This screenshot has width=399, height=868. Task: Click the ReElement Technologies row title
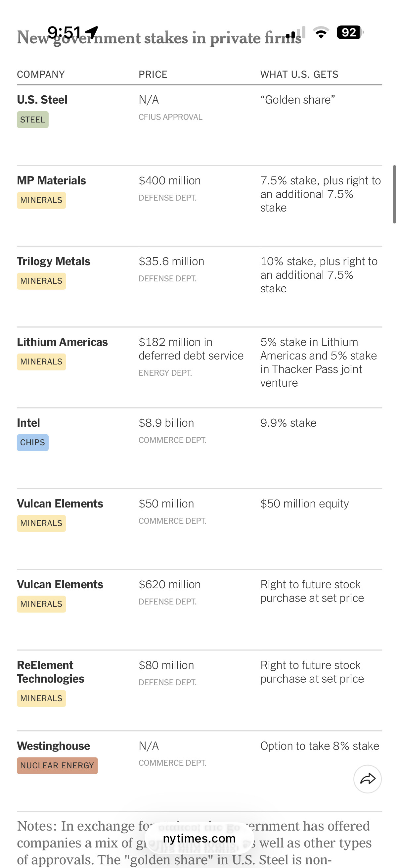(51, 672)
